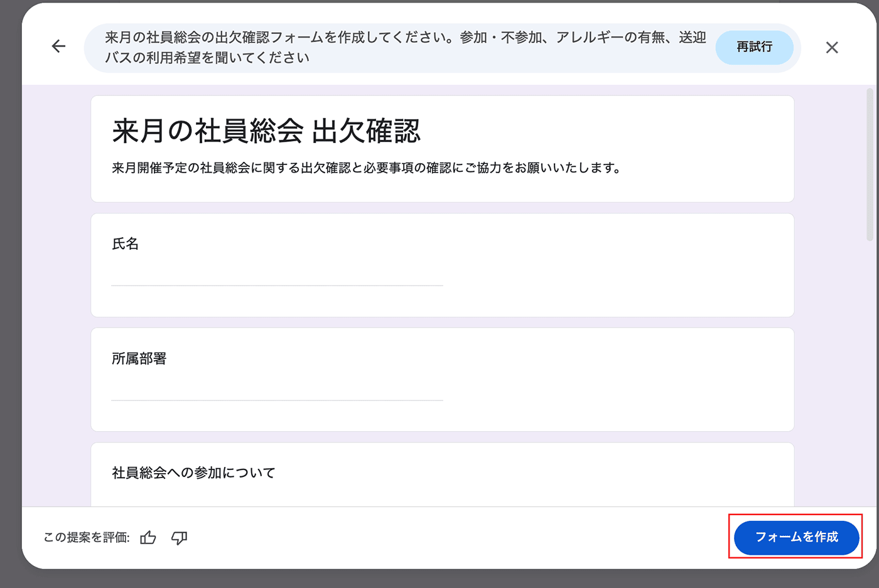Select the form title 来月の社員総会 出欠確認
This screenshot has width=879, height=588.
tap(266, 132)
